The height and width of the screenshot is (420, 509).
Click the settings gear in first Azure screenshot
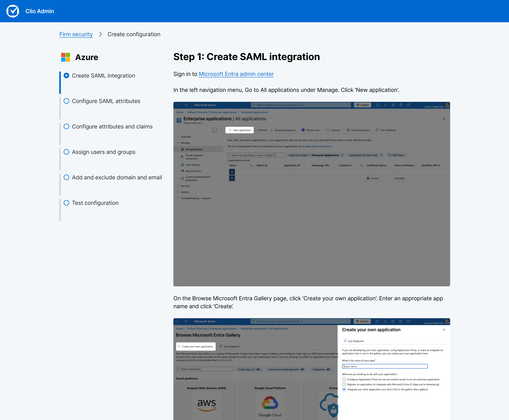(393, 105)
